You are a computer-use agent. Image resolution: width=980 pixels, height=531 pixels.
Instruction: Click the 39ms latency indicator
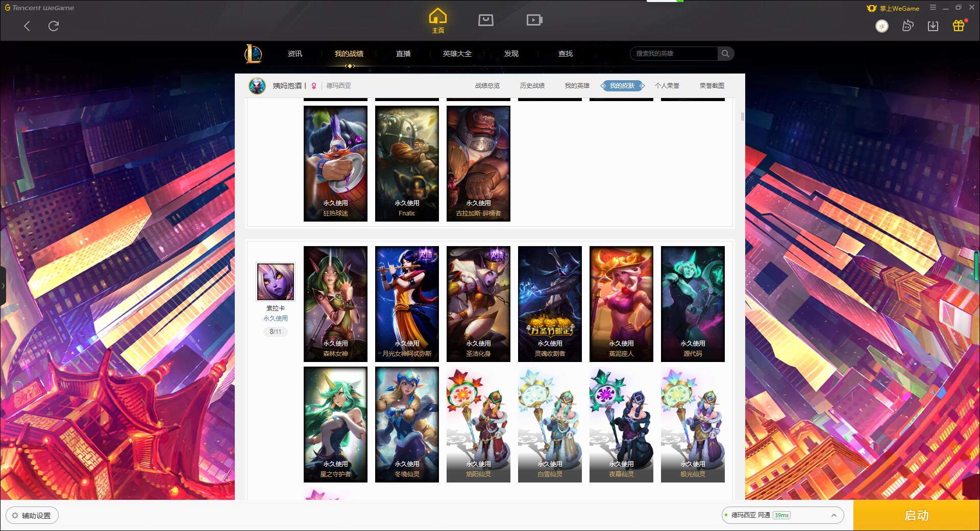[x=781, y=515]
